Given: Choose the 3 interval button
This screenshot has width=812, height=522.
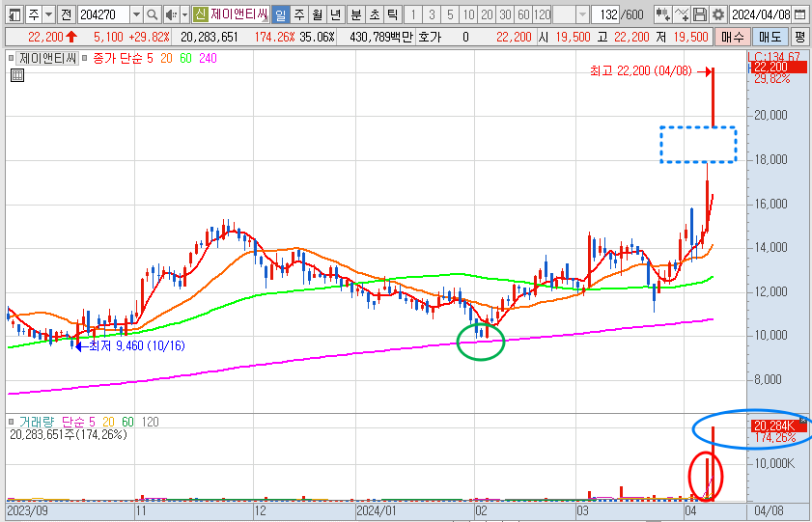Looking at the screenshot, I should pyautogui.click(x=432, y=14).
